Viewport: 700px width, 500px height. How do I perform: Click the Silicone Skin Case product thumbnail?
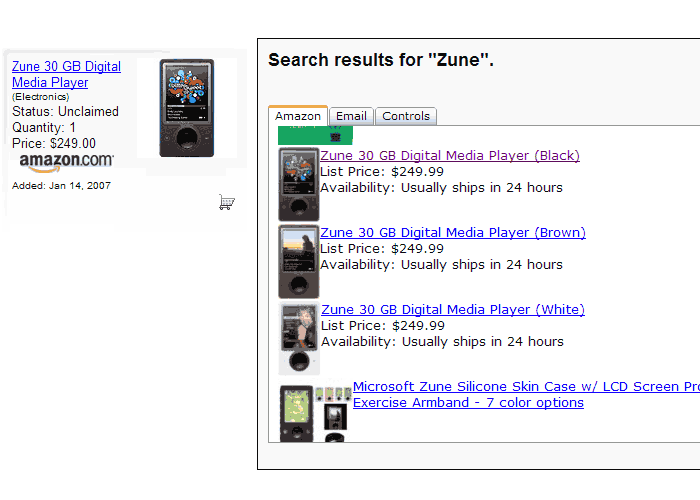point(296,414)
